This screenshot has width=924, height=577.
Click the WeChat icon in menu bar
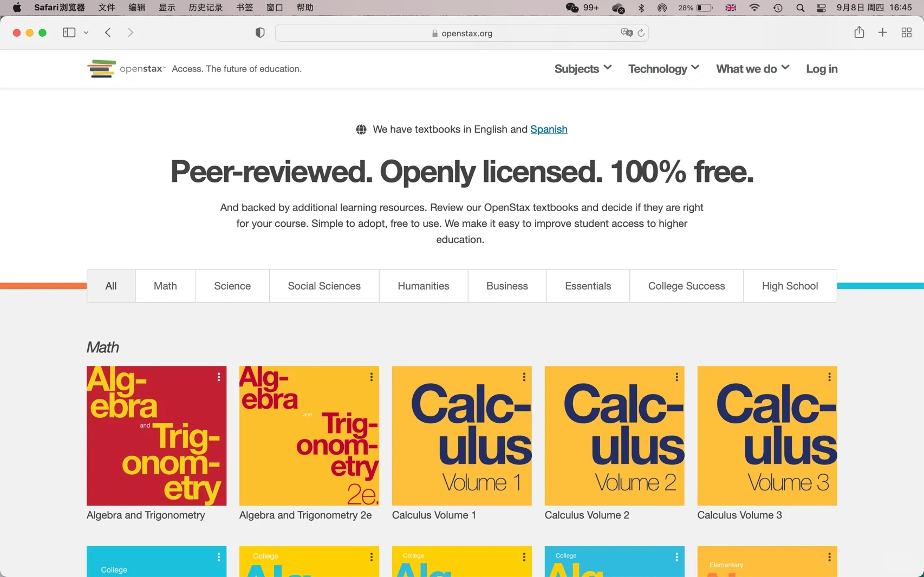tap(572, 8)
